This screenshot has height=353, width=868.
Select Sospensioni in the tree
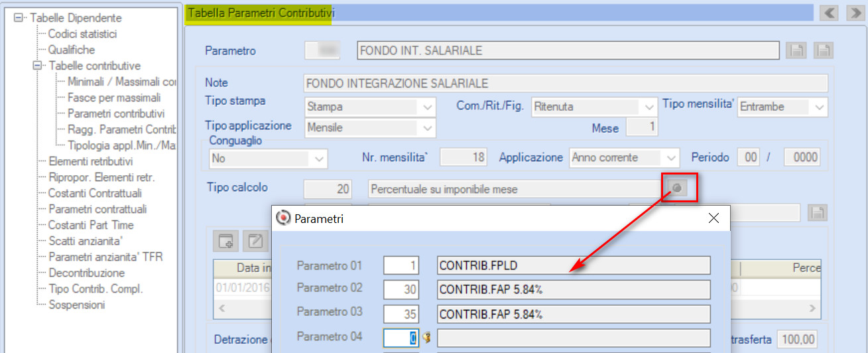76,305
